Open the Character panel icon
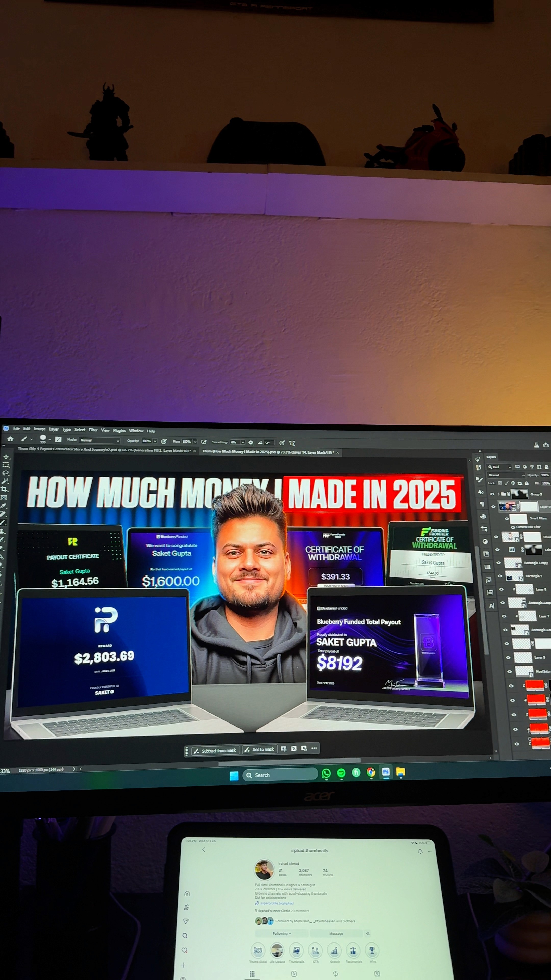Viewport: 551px width, 980px height. click(x=492, y=606)
